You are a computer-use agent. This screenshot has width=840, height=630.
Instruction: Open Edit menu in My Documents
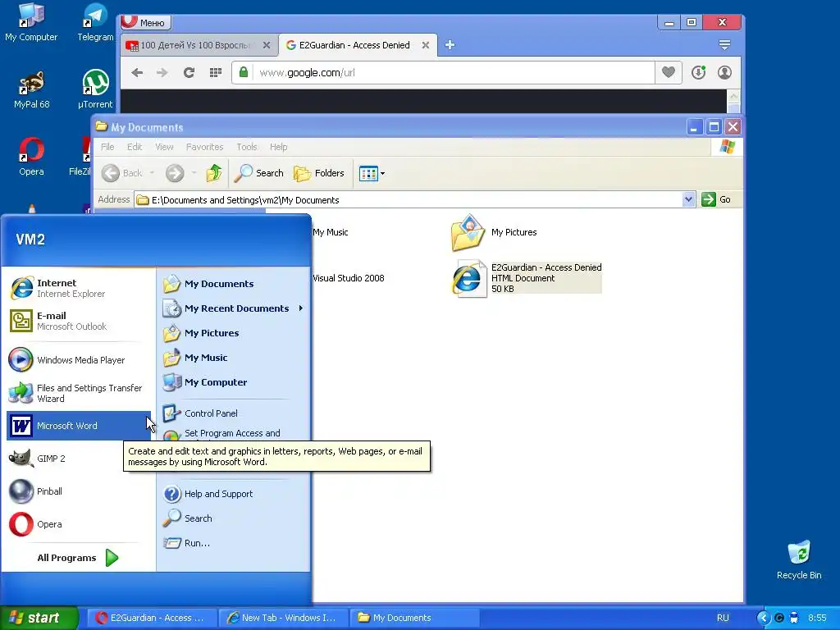tap(135, 147)
